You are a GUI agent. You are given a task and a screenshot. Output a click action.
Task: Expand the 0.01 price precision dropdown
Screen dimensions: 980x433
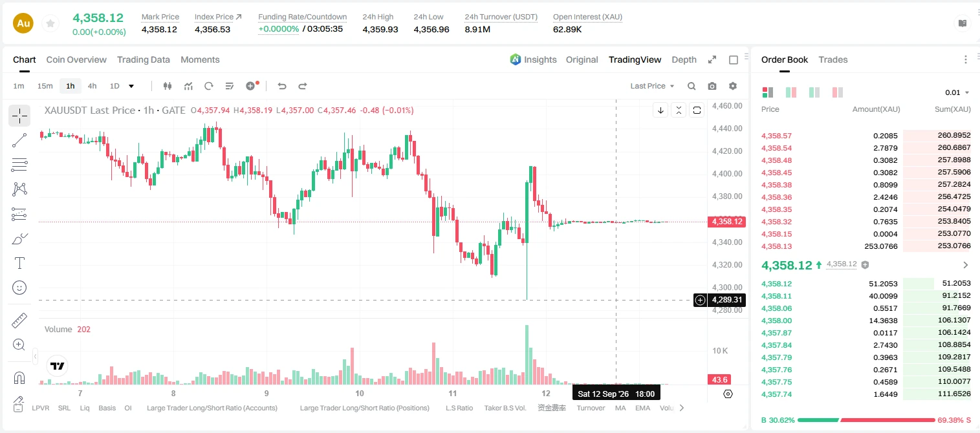click(x=957, y=92)
